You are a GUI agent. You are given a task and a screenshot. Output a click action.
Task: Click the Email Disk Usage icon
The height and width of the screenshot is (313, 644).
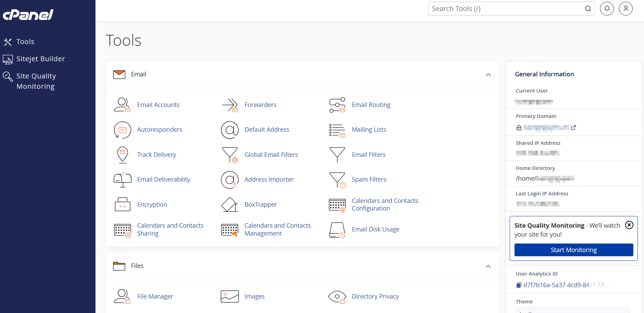(x=337, y=230)
